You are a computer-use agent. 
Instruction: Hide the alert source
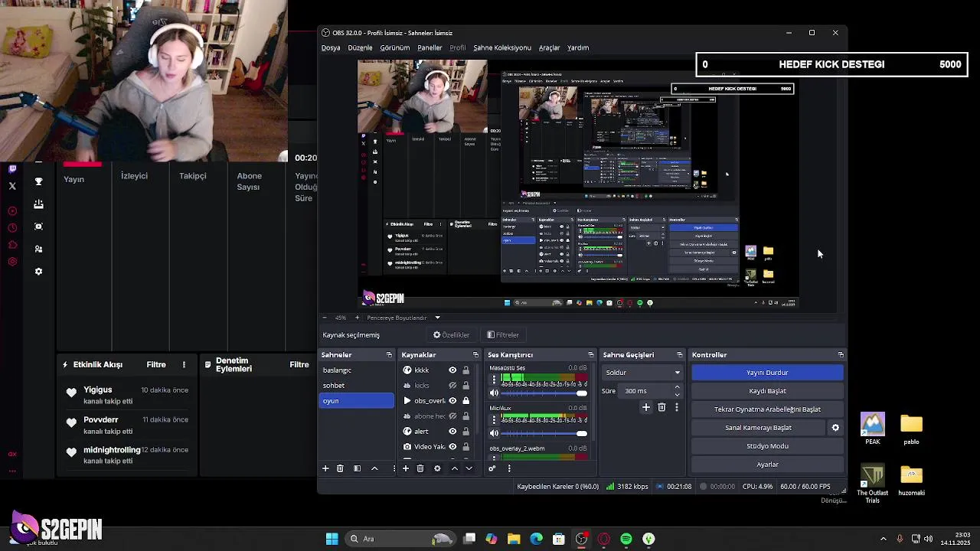(x=452, y=432)
